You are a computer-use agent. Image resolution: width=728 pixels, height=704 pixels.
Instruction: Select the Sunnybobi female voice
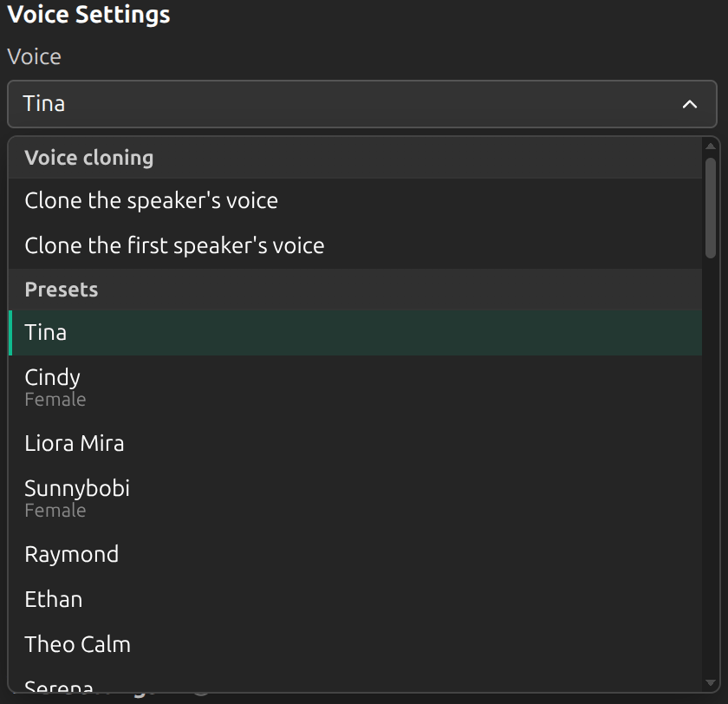click(x=355, y=499)
